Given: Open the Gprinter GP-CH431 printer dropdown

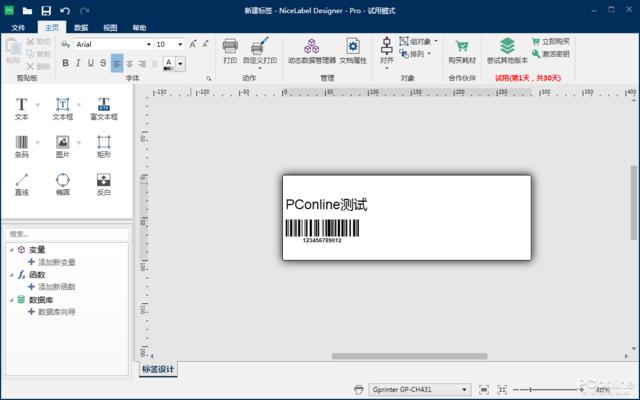Looking at the screenshot, I should click(420, 390).
